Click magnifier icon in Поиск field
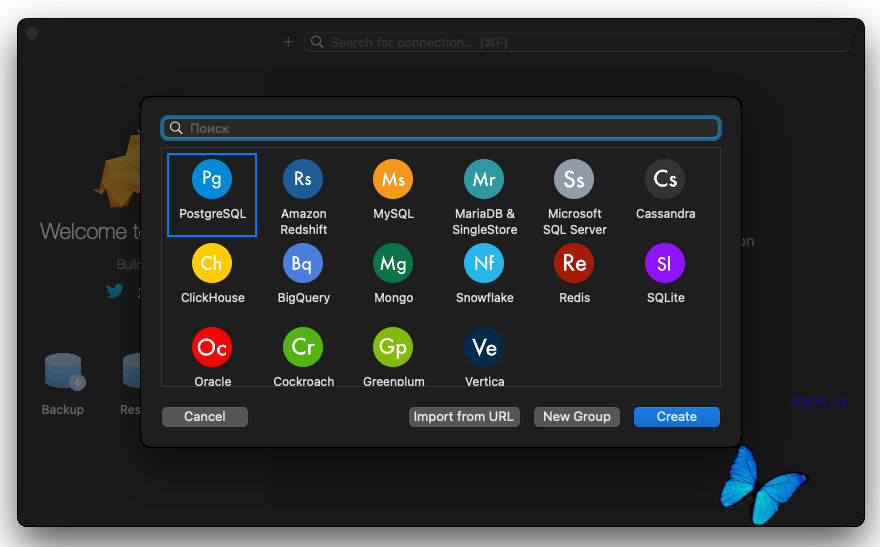 (x=176, y=128)
